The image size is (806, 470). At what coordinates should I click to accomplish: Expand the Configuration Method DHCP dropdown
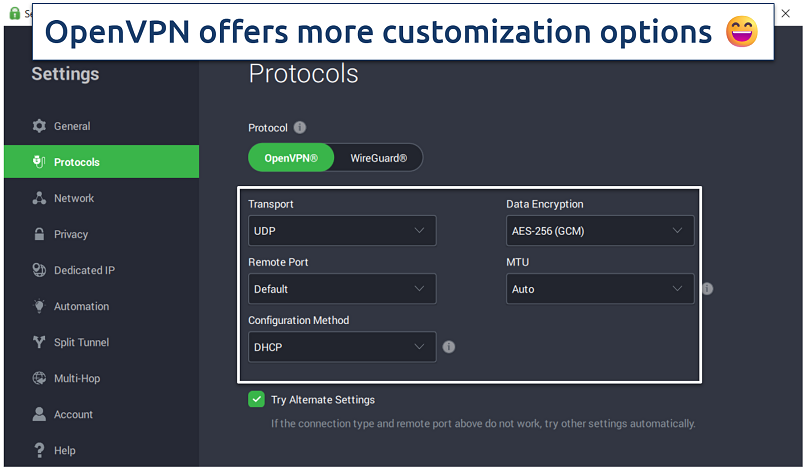342,347
